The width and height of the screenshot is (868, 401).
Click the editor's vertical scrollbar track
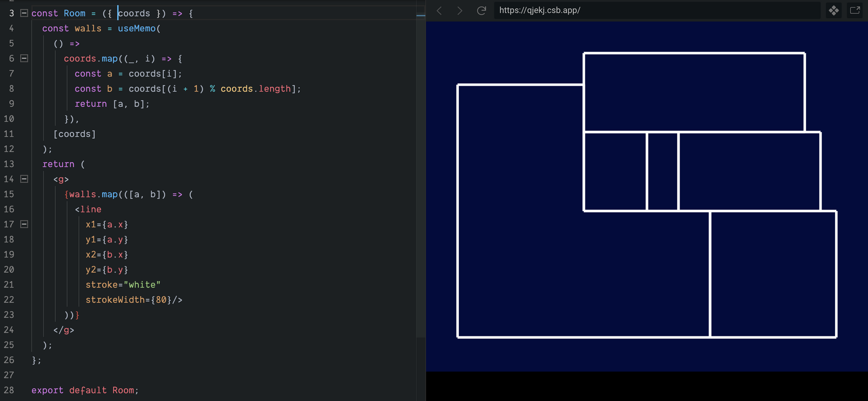pyautogui.click(x=421, y=174)
